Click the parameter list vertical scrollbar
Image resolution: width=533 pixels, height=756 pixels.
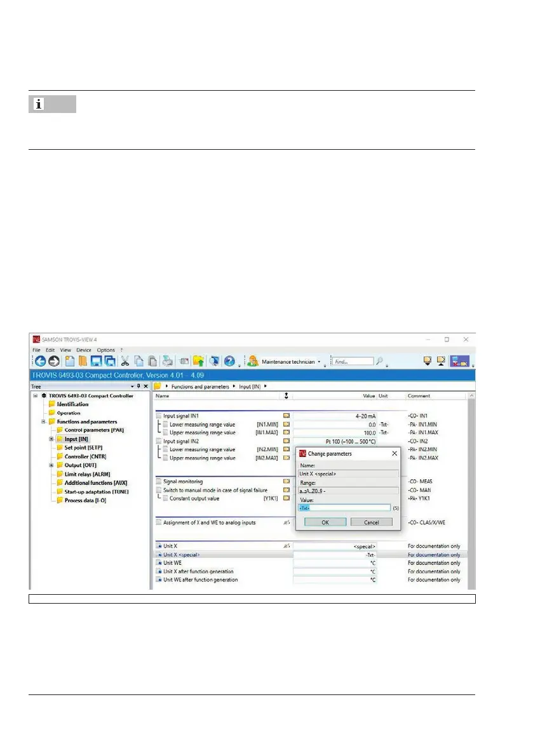pyautogui.click(x=471, y=491)
